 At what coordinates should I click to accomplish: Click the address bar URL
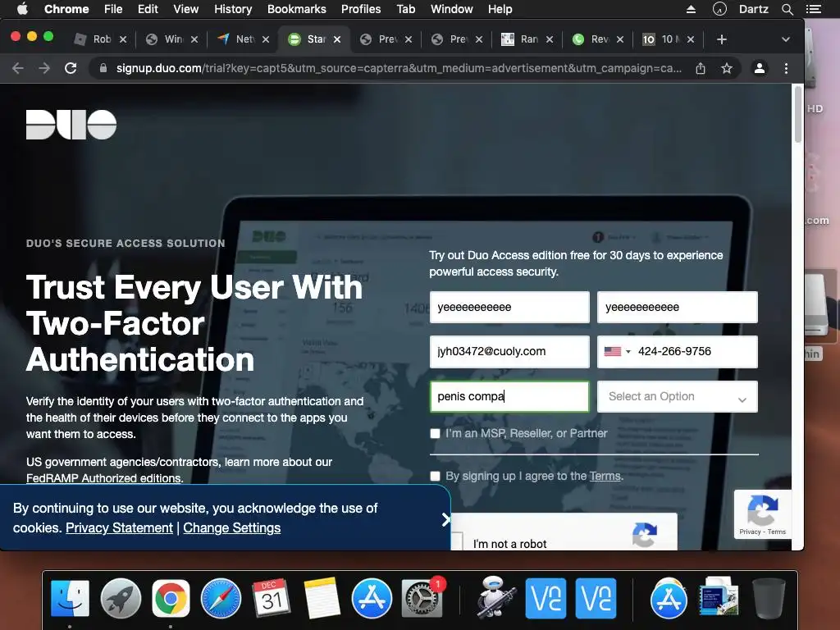pyautogui.click(x=399, y=69)
